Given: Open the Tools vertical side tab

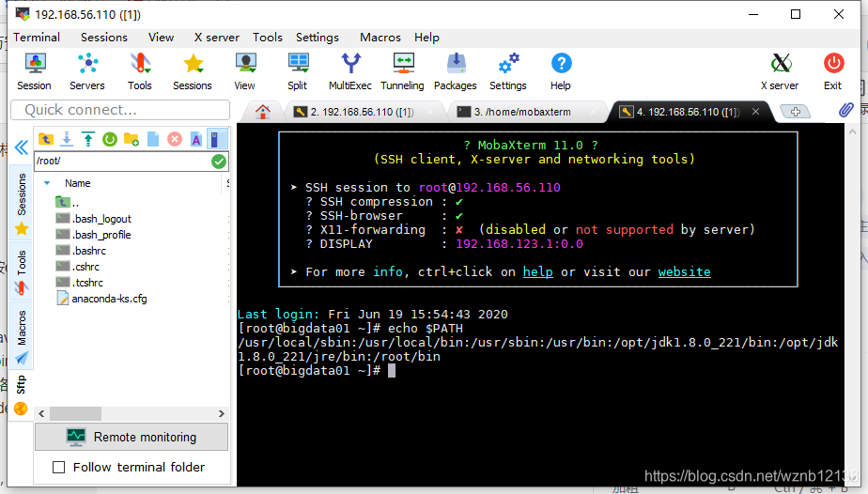Looking at the screenshot, I should 22,271.
